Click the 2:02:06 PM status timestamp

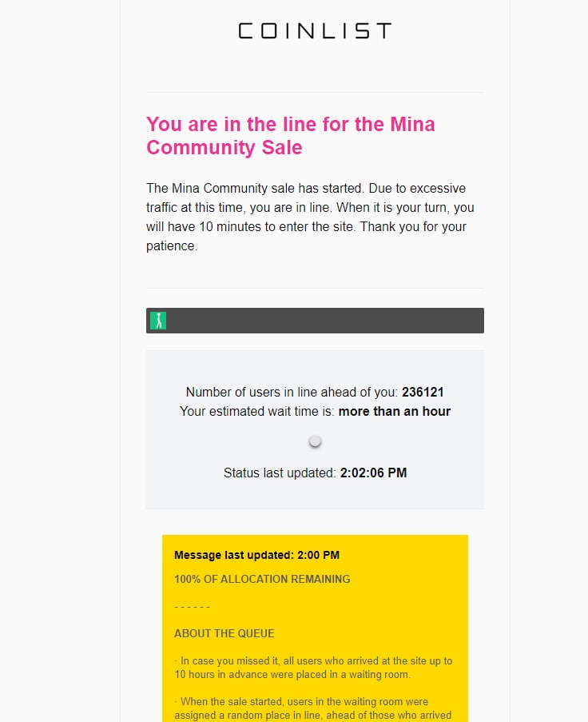click(x=373, y=473)
